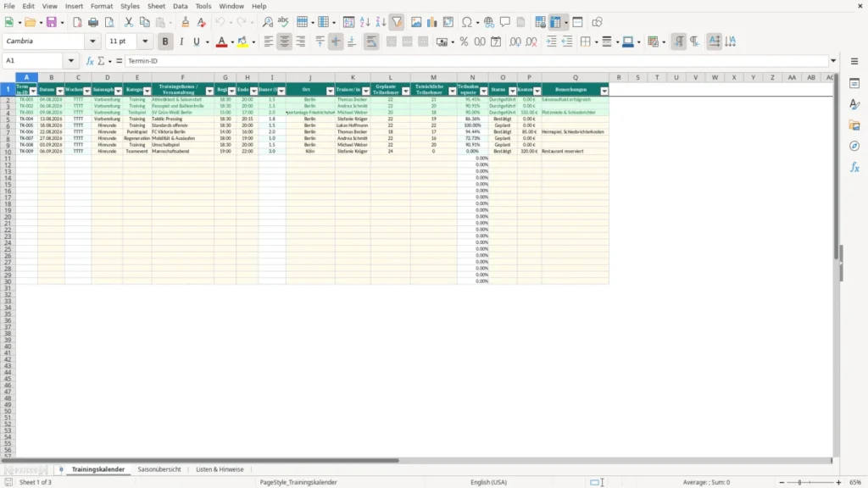Open the sidebar Navigator compass icon
This screenshot has height=488, width=868.
click(854, 146)
